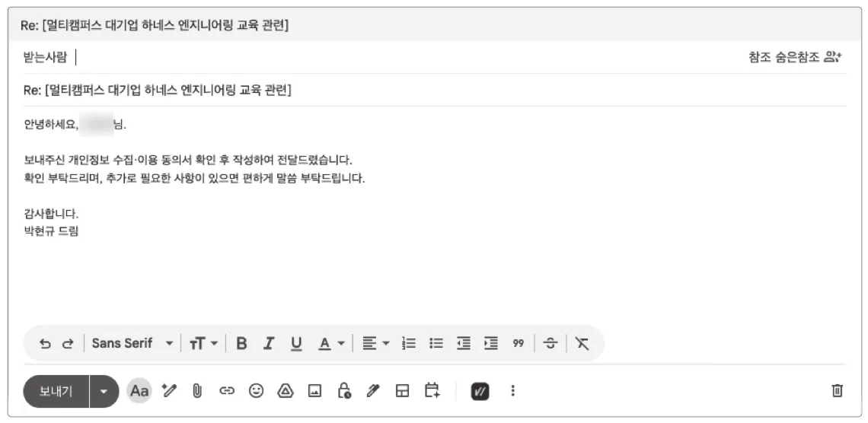Click the compose window title bar
This screenshot has height=423, width=868.
(x=435, y=25)
